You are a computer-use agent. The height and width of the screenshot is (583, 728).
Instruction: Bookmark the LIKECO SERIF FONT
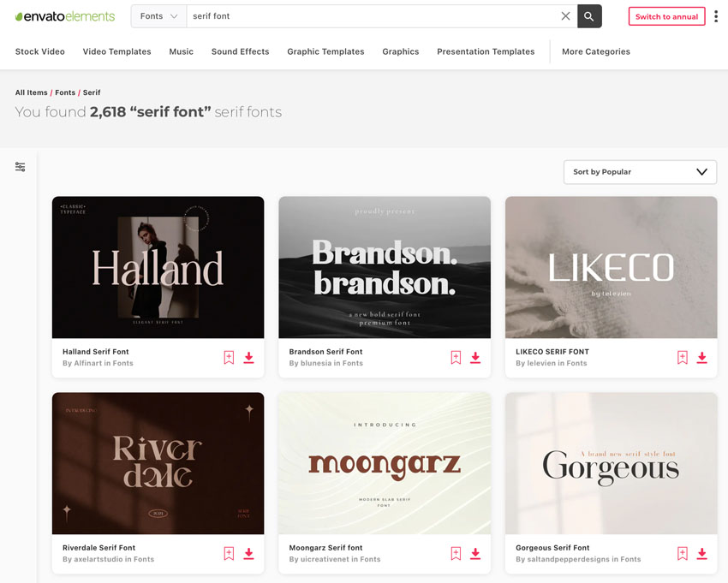point(683,357)
